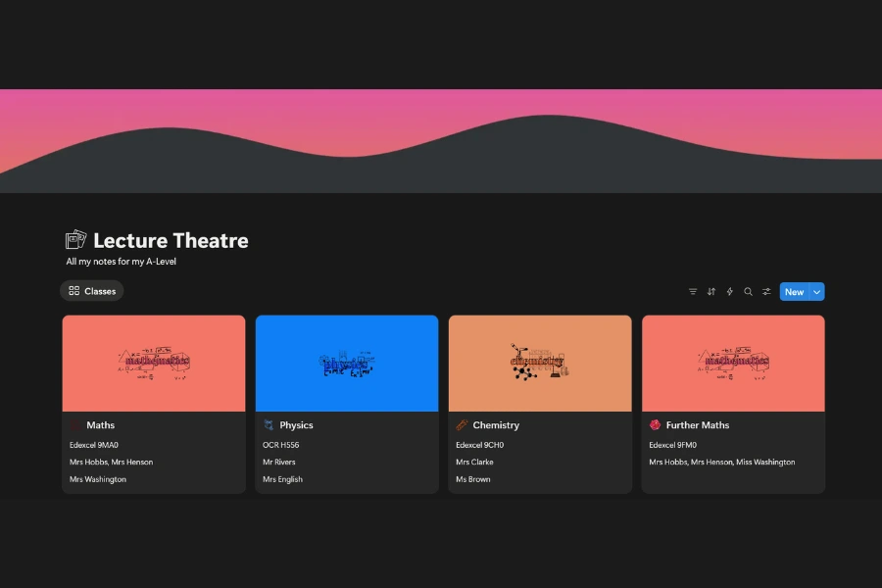Select the Classes view tab
The height and width of the screenshot is (588, 882).
pyautogui.click(x=92, y=291)
